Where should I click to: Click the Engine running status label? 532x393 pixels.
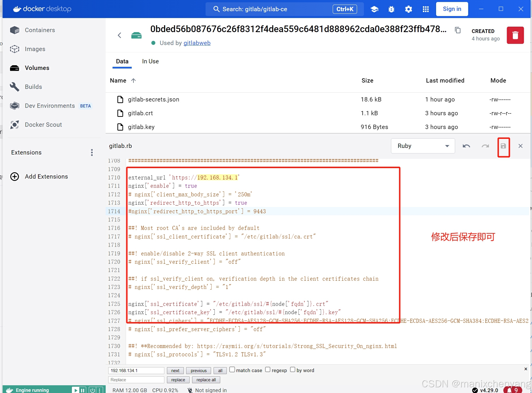[32, 390]
